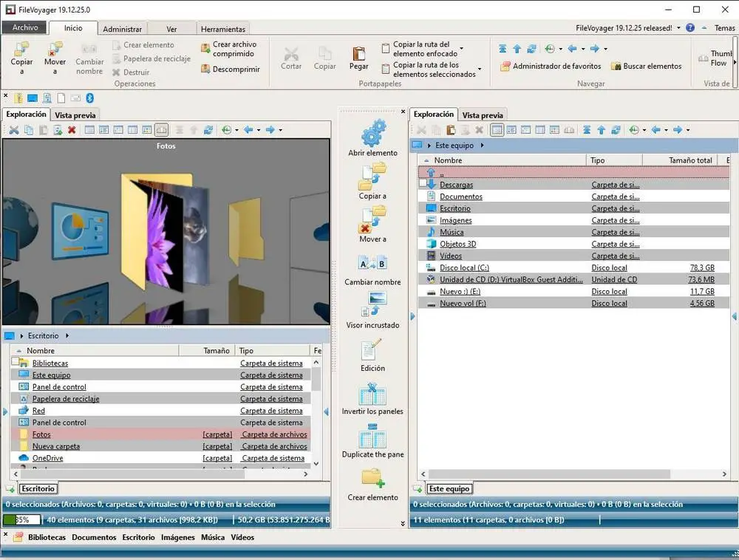Click the Tamaño total column header

(x=680, y=160)
